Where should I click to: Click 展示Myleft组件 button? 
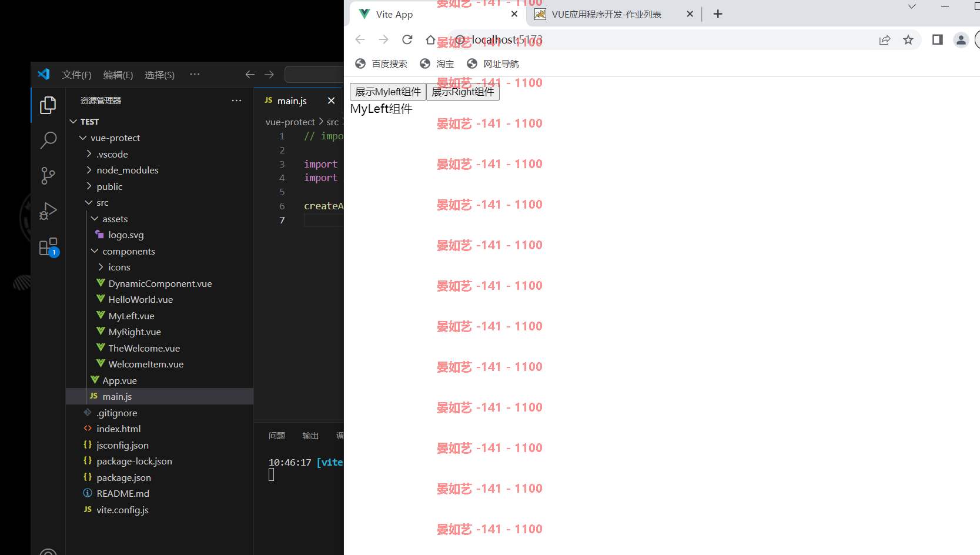pos(388,92)
